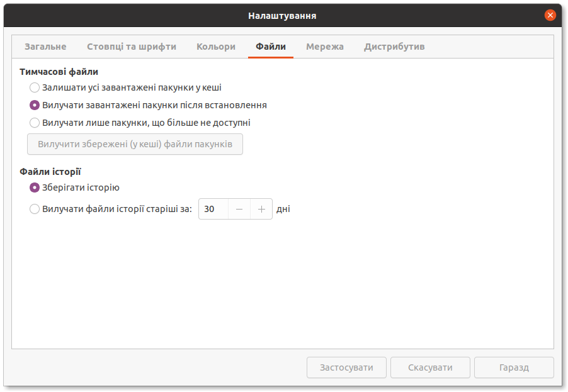Enable the Зберігати історію option
568x392 pixels.
click(x=35, y=187)
